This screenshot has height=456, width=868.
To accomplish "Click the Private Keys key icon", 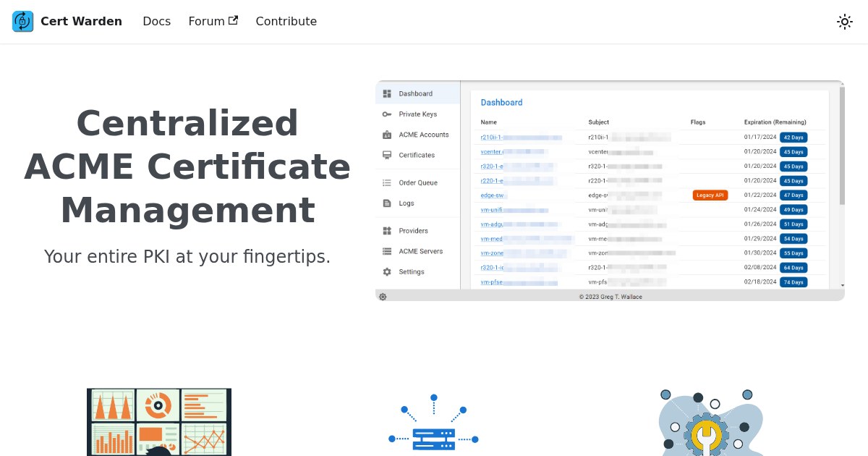I will [x=387, y=114].
